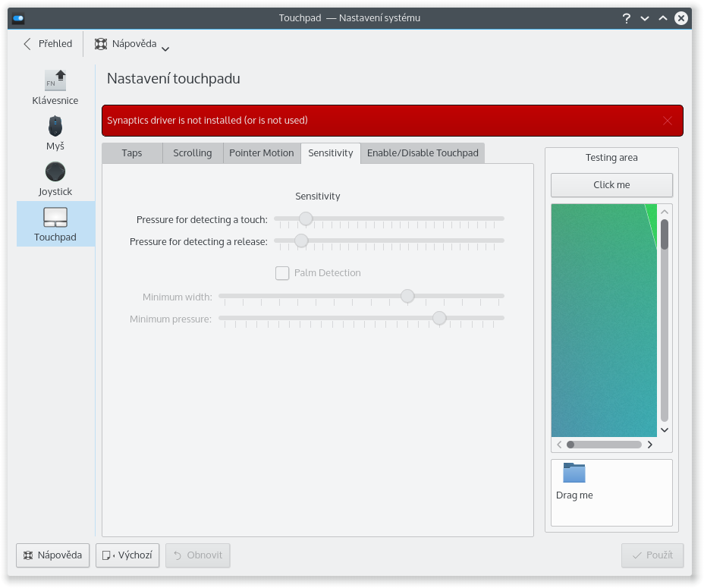Click the testing area scroll down arrow
The image size is (704, 588).
665,429
